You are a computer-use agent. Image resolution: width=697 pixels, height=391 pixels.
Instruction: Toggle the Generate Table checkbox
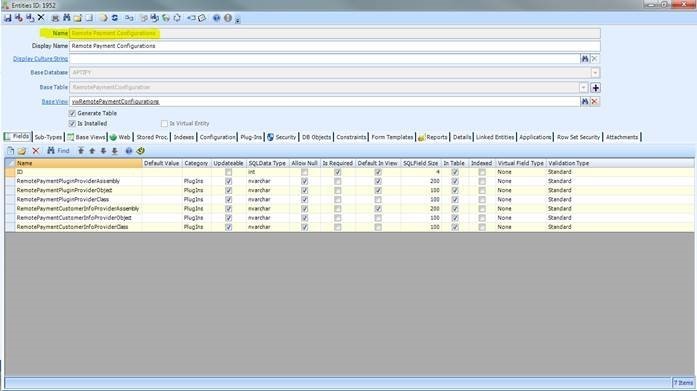(x=72, y=113)
